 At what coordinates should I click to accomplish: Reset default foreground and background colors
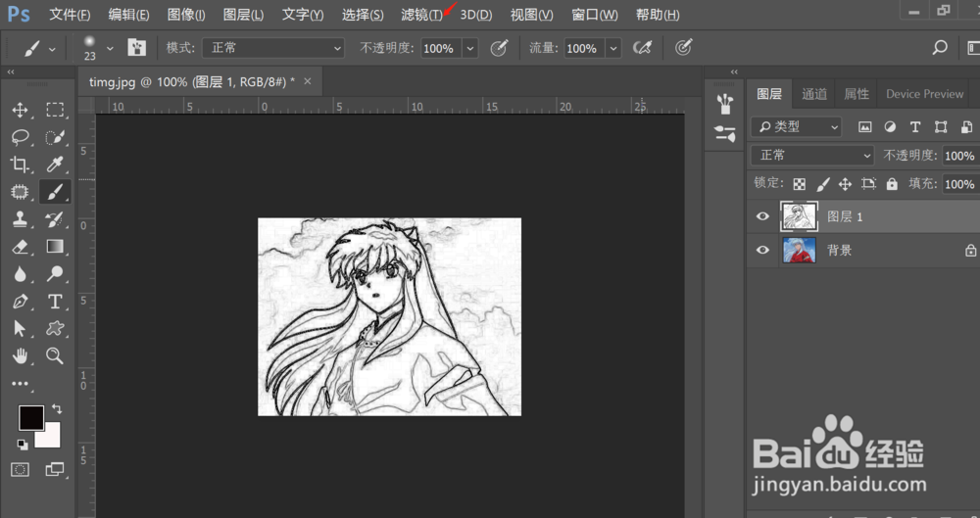click(x=23, y=445)
